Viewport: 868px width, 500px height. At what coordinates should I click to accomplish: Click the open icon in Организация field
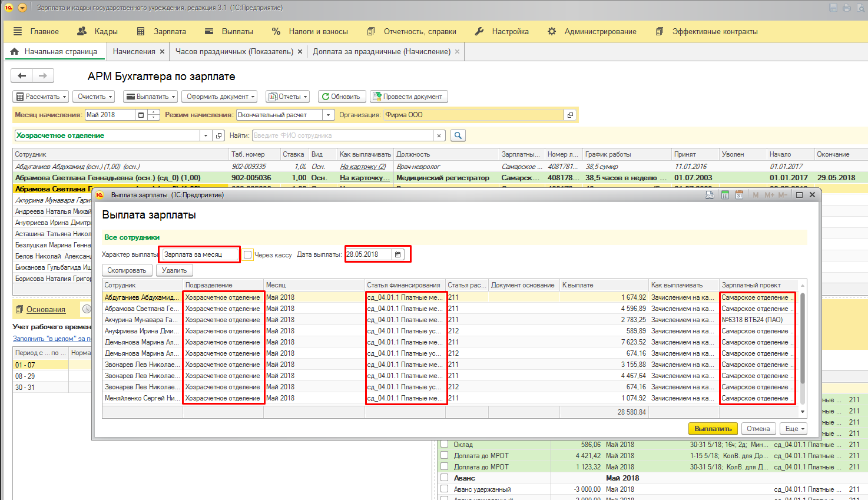tap(569, 115)
